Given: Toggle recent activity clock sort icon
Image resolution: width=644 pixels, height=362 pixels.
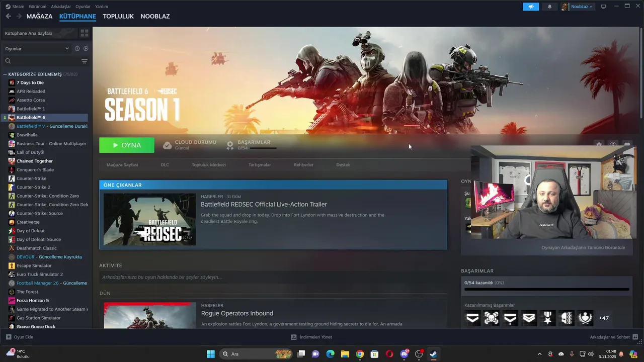Looking at the screenshot, I should point(77,49).
